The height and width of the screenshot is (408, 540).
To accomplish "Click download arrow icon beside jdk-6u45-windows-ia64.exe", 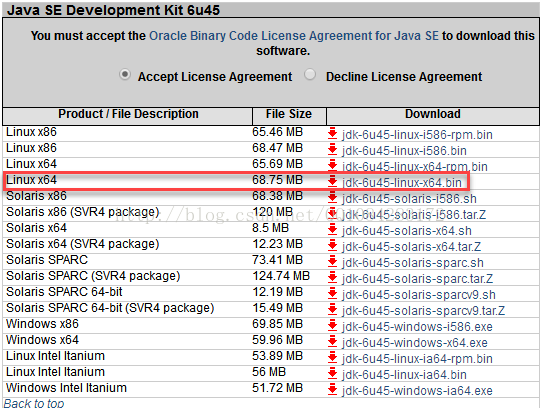I will [x=332, y=390].
